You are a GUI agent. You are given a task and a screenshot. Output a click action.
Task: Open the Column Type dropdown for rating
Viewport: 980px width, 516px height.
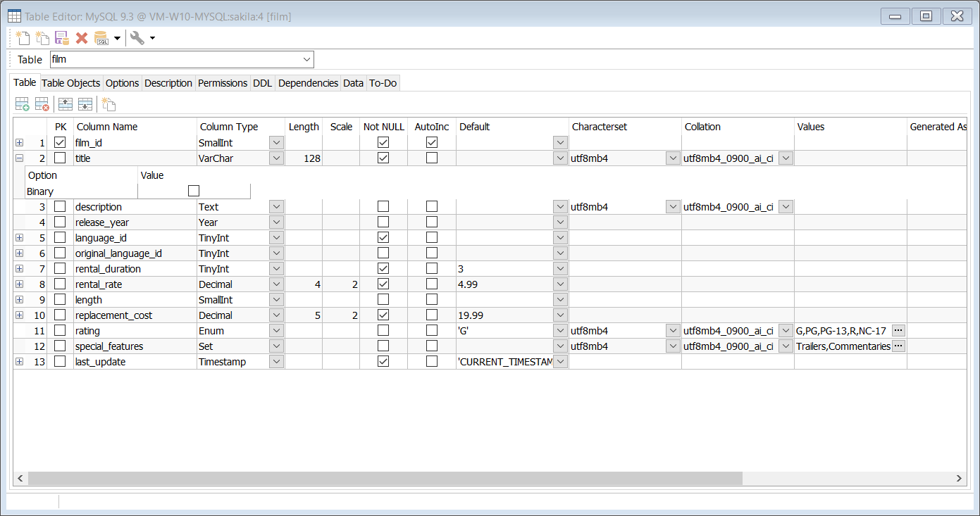(x=276, y=331)
